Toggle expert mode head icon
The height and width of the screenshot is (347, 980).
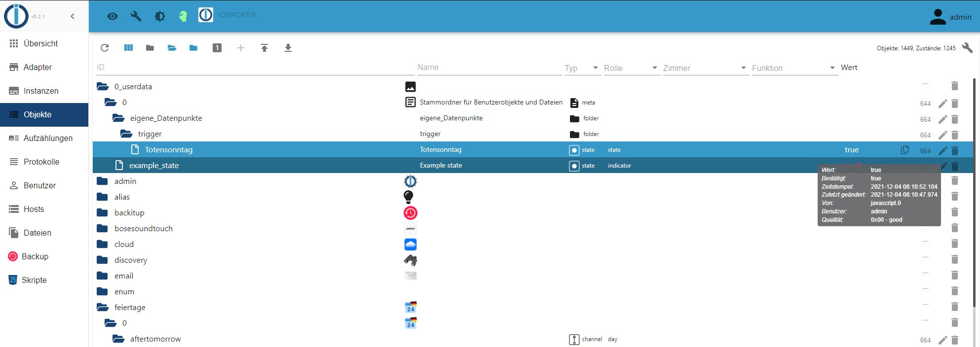pyautogui.click(x=183, y=16)
